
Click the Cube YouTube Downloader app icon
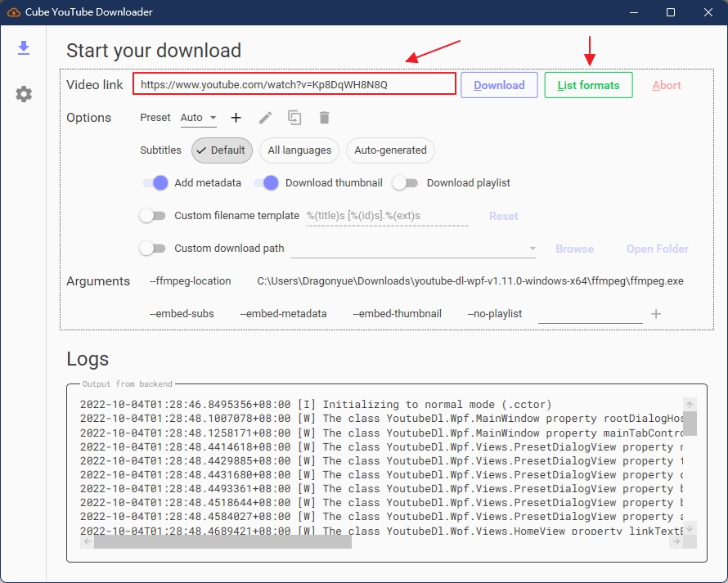pyautogui.click(x=14, y=12)
